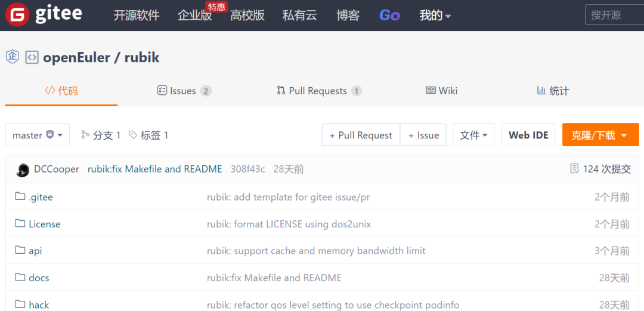Switch to the Pull Requests tab
The height and width of the screenshot is (311, 644).
[318, 91]
